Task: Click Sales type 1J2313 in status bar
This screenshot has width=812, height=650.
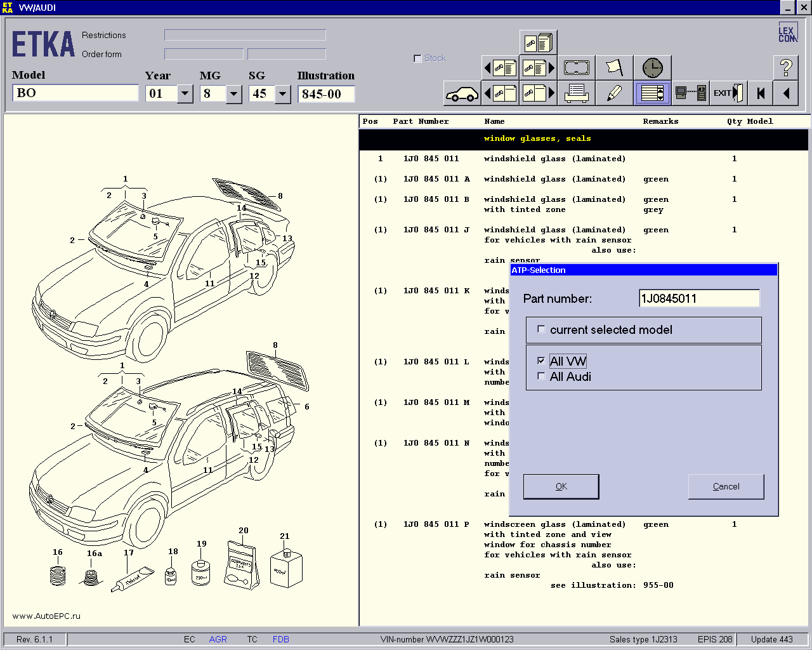Action: (643, 639)
